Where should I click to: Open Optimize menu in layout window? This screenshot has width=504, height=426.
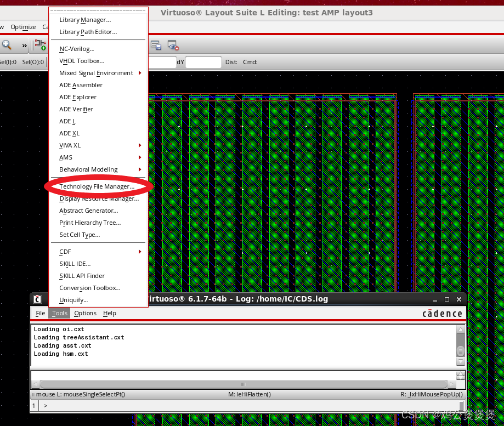click(x=23, y=27)
